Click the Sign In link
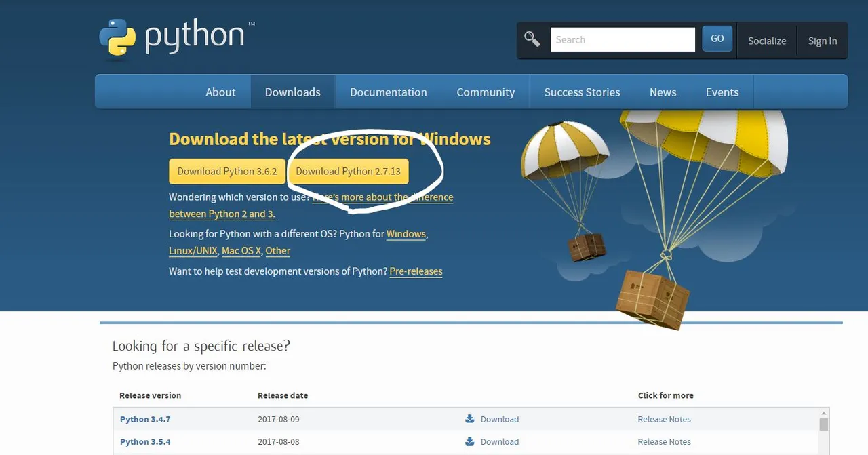The image size is (868, 455). click(823, 41)
